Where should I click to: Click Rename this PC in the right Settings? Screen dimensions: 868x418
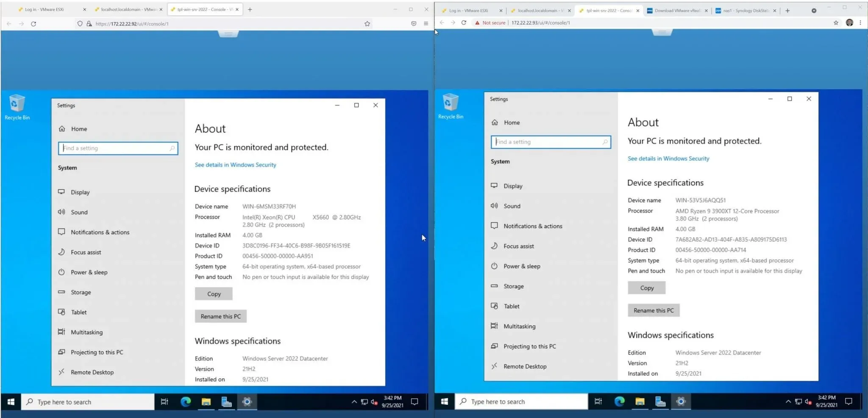(654, 310)
